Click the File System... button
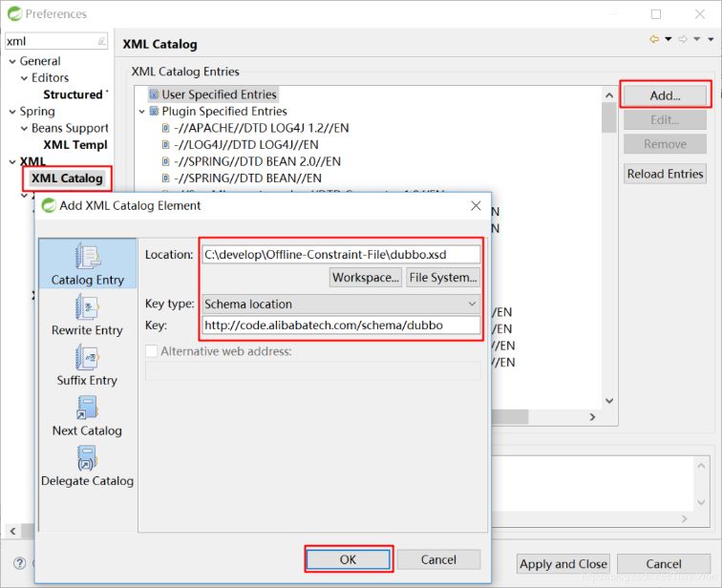Screen dimensions: 722x588 coord(443,278)
